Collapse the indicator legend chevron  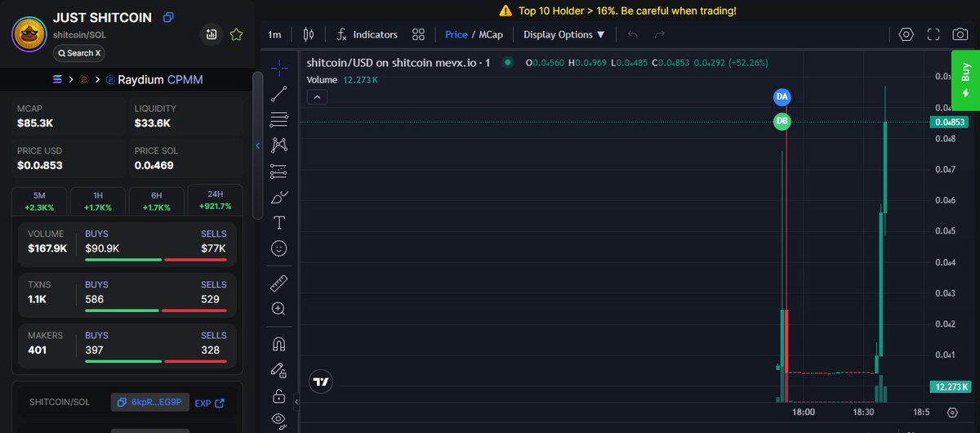pyautogui.click(x=318, y=97)
